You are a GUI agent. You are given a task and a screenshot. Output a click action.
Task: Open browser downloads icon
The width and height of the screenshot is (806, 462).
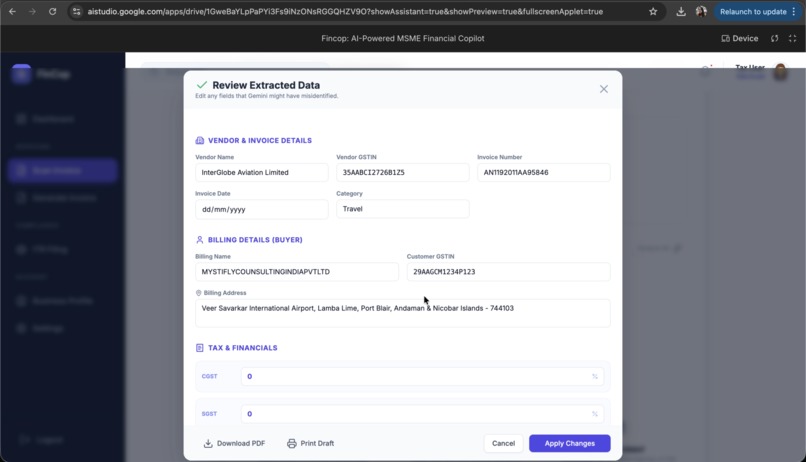point(681,11)
